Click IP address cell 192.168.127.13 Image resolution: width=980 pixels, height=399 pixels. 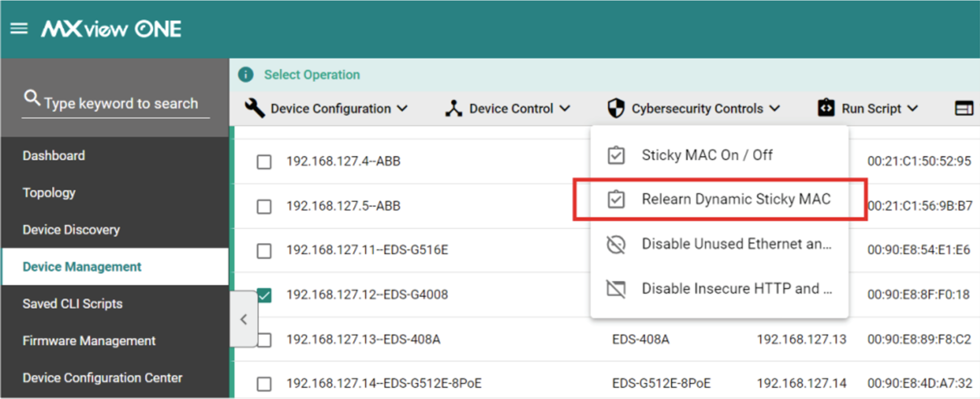click(801, 339)
